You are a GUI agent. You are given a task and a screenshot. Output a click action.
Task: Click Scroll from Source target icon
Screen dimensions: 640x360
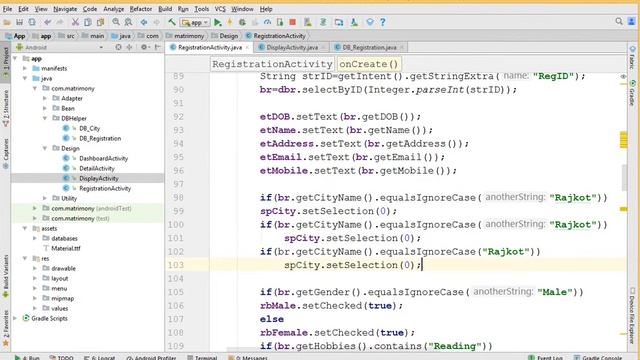[x=118, y=47]
